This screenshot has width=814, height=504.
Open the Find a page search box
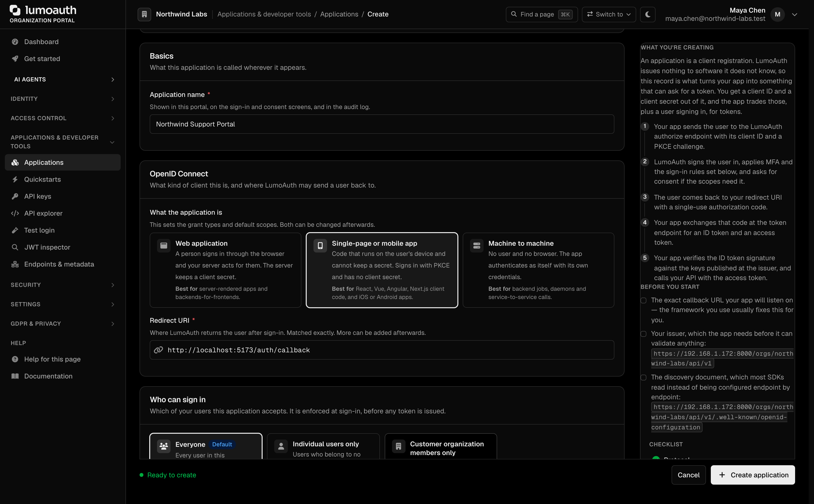[x=542, y=14]
